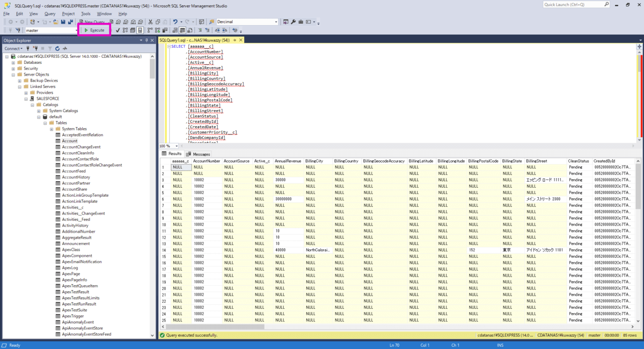The width and height of the screenshot is (644, 349).
Task: Click the Save file disk icon
Action: click(63, 22)
